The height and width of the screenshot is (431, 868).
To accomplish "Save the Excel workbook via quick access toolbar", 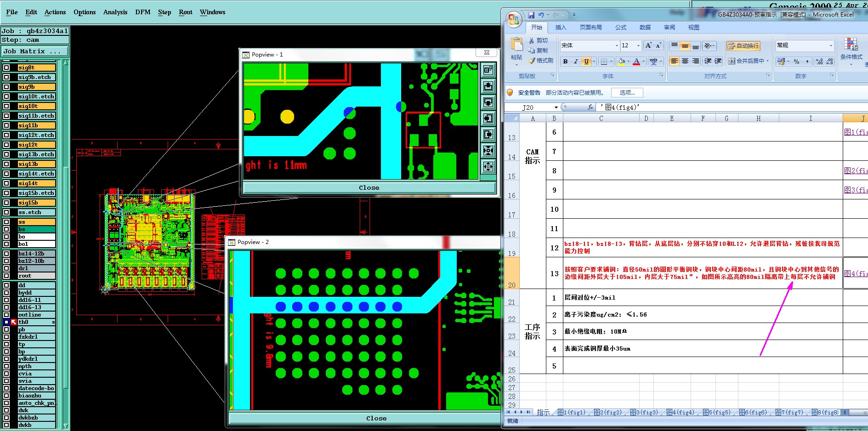I will point(531,15).
